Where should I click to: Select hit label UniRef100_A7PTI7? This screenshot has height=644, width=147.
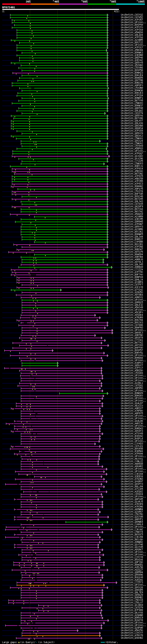click(x=132, y=368)
